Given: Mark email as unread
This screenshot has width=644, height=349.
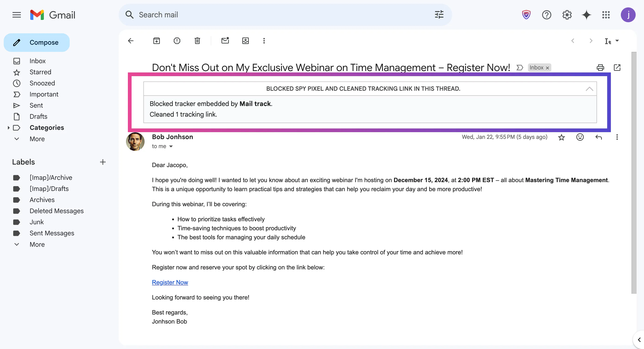Looking at the screenshot, I should coord(225,40).
